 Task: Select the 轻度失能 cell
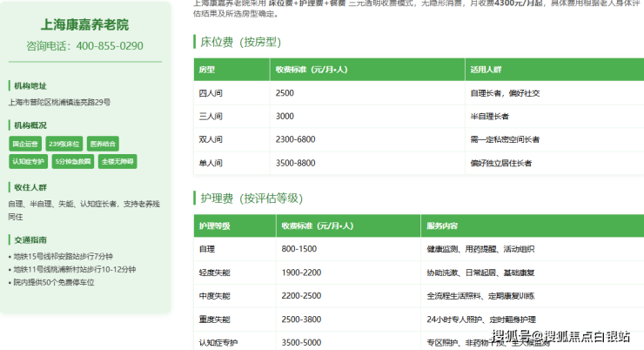[x=235, y=273]
